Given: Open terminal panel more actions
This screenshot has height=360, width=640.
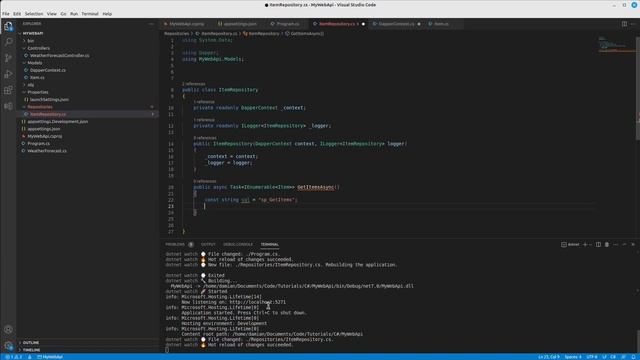Looking at the screenshot, I should coord(616,244).
